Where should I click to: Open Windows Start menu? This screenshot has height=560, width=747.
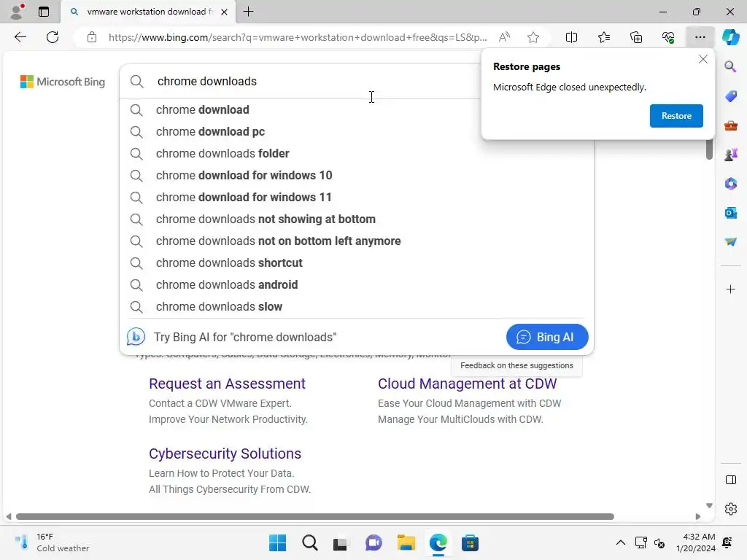[x=277, y=542]
